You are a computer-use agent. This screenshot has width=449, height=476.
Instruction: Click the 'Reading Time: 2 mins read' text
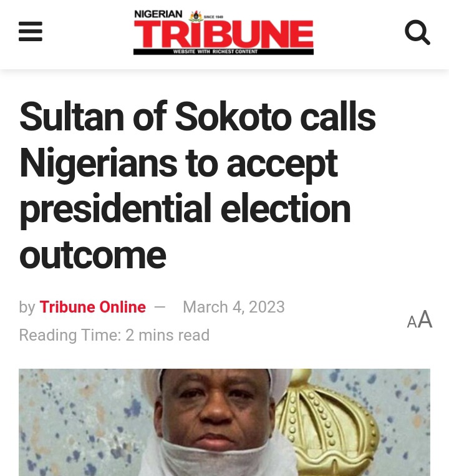click(114, 335)
